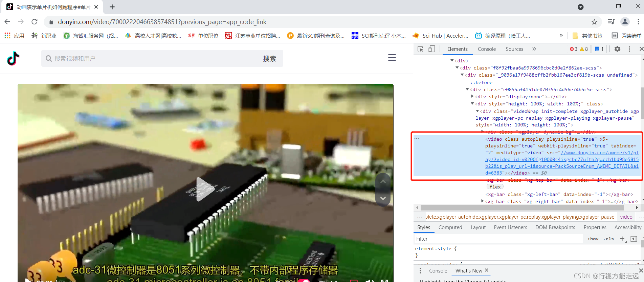Open the video src URL link

(x=562, y=163)
